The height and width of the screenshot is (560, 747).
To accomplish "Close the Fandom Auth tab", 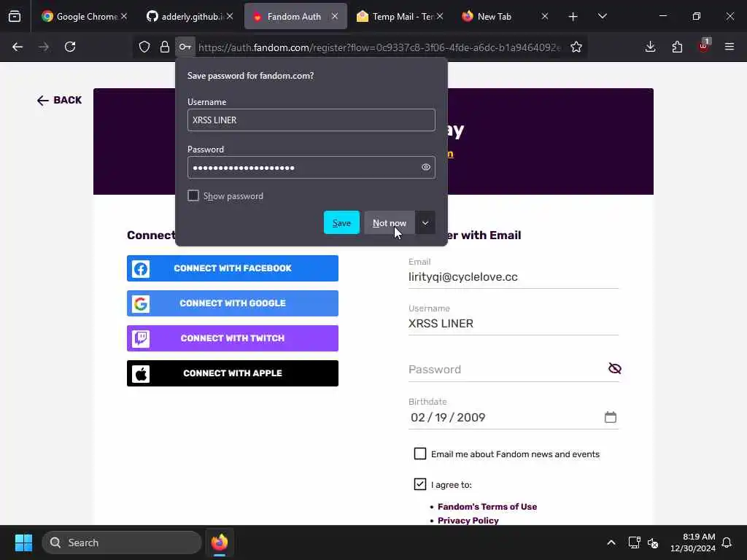I will click(x=335, y=16).
